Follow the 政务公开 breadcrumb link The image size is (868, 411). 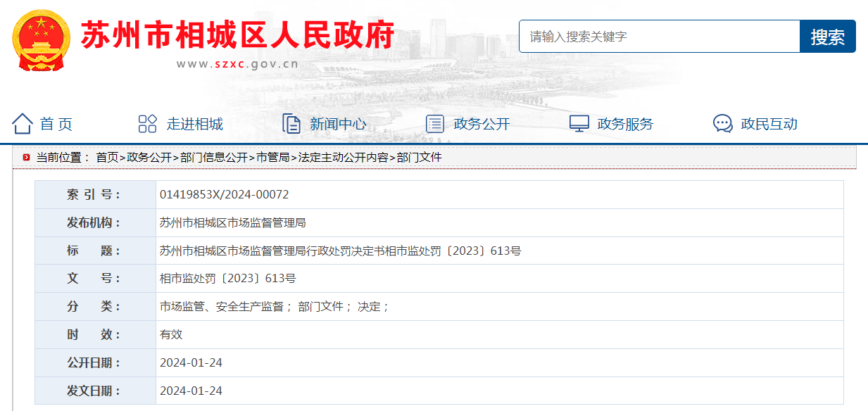pyautogui.click(x=149, y=158)
